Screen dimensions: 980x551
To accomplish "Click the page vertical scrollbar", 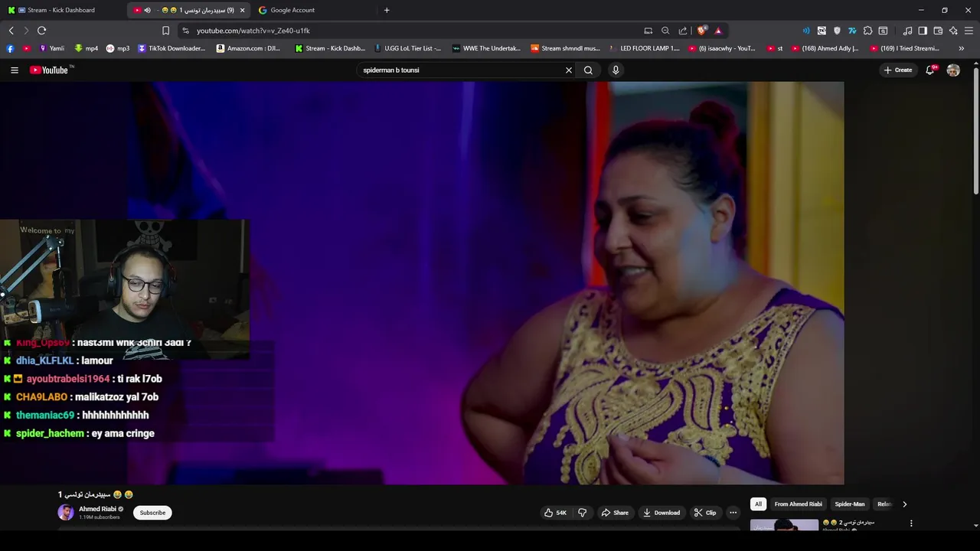I will [x=975, y=130].
